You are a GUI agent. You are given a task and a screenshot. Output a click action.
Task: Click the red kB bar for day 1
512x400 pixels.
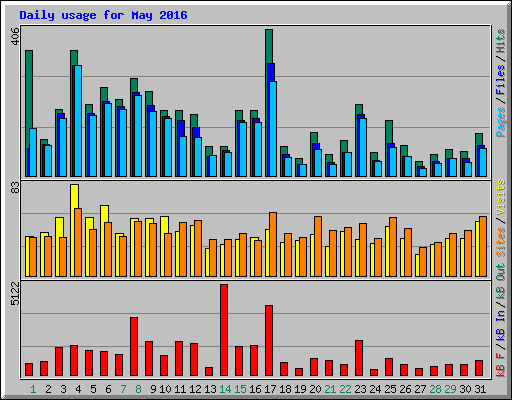pyautogui.click(x=29, y=370)
